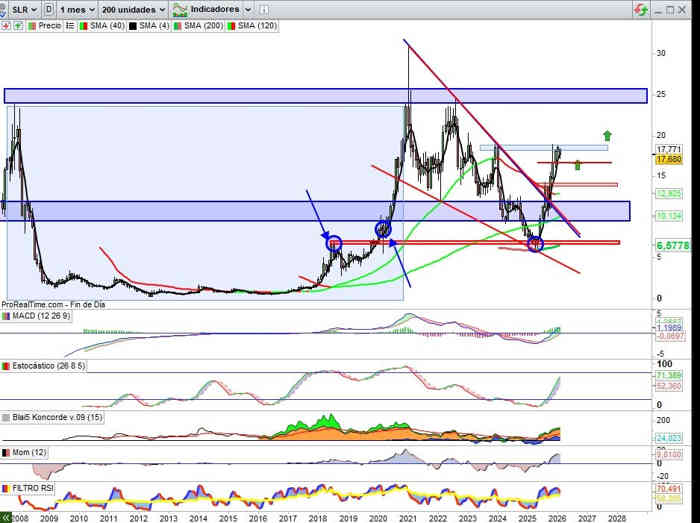The height and width of the screenshot is (523, 700).
Task: Select the Estocástico (26 8 5) panel label
Action: (47, 367)
